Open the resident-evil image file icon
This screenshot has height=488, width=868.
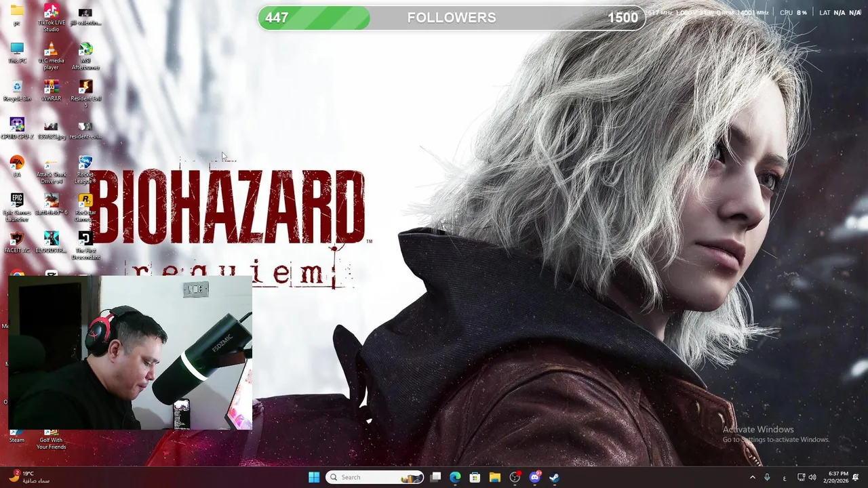(85, 130)
